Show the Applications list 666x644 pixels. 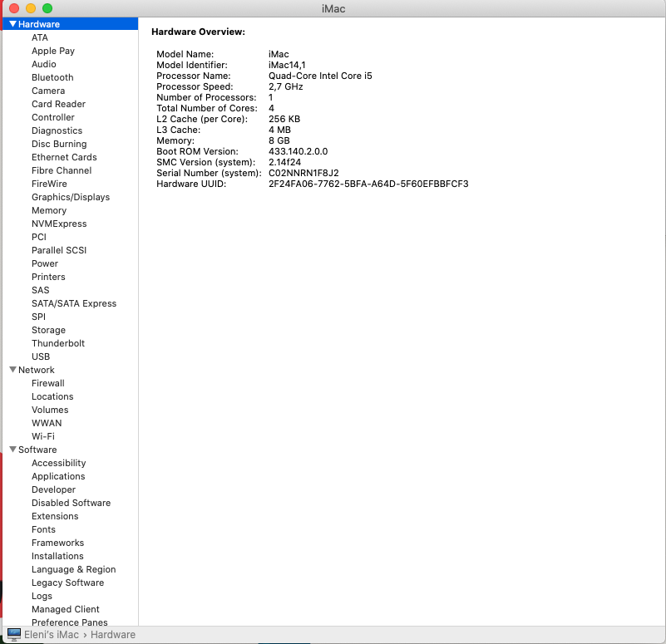[58, 476]
